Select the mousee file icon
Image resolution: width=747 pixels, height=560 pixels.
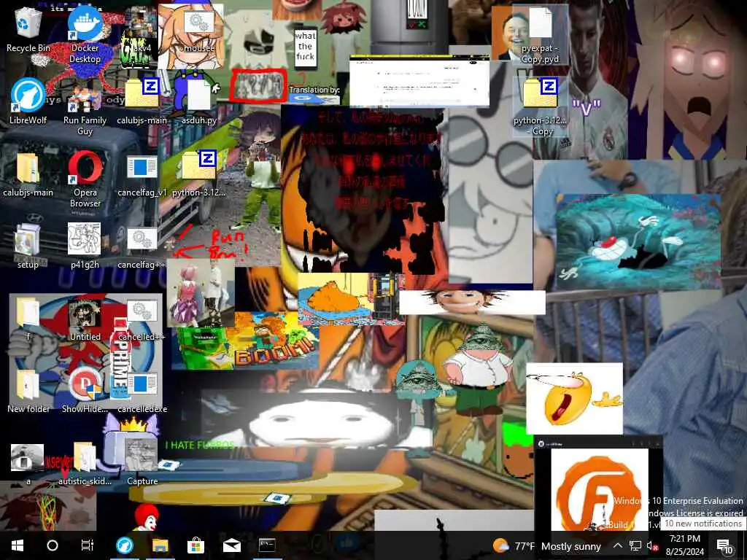tap(199, 30)
